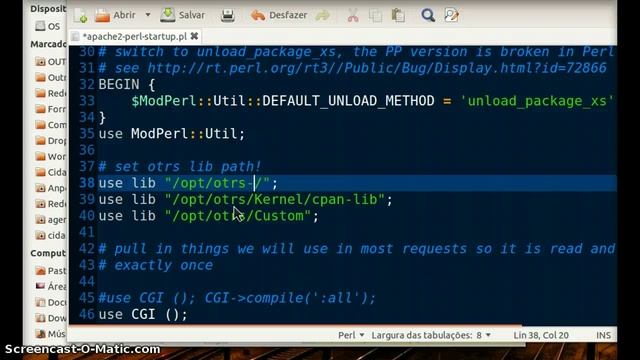Image resolution: width=640 pixels, height=360 pixels.
Task: Close the apache2-perl-startup.pl tab
Action: coord(195,36)
